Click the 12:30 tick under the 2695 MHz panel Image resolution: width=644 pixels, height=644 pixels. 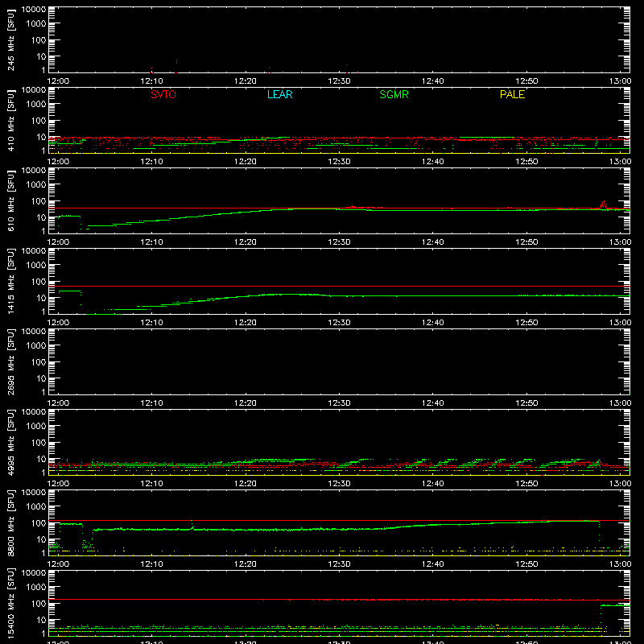point(339,403)
